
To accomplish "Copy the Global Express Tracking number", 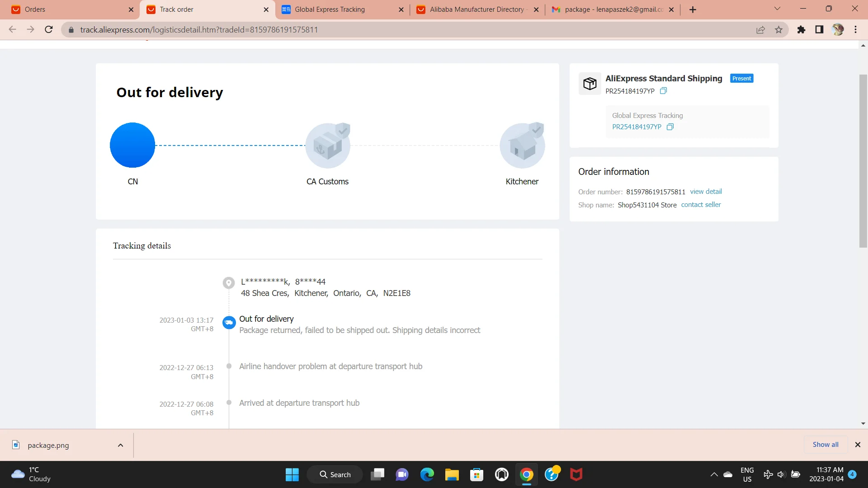I will (670, 127).
